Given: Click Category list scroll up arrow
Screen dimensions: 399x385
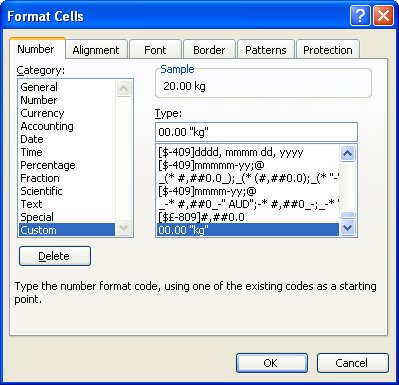Looking at the screenshot, I should (x=123, y=88).
